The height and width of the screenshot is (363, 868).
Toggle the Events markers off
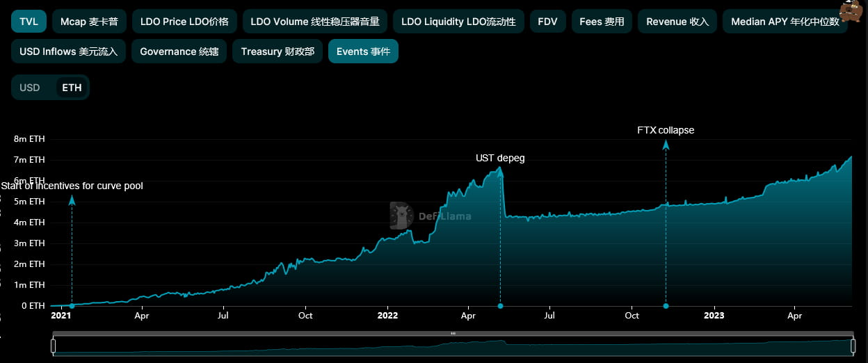coord(363,51)
